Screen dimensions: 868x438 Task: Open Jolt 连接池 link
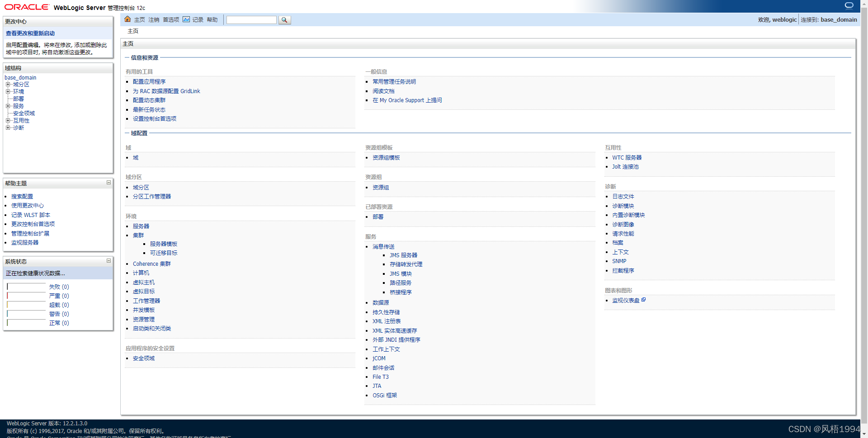(x=626, y=167)
